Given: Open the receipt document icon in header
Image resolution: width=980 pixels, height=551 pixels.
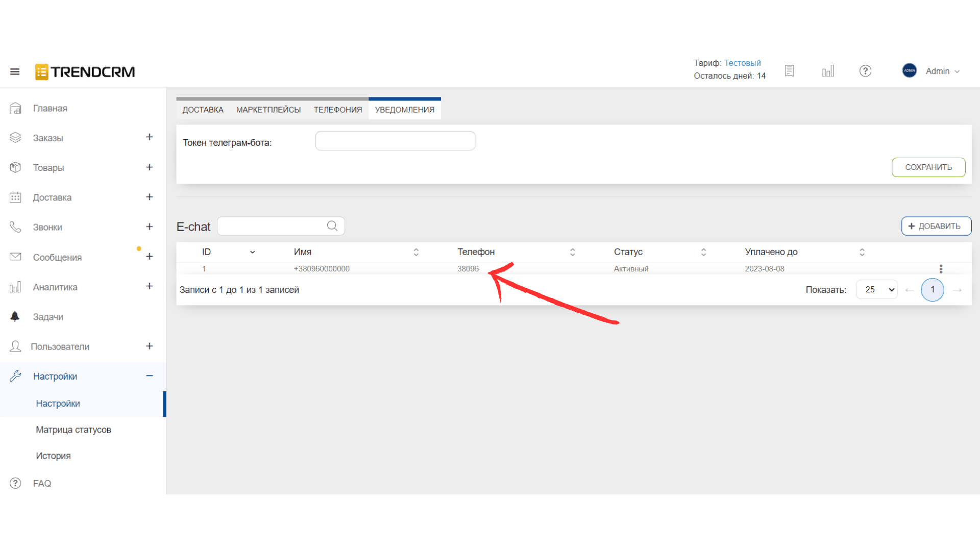Looking at the screenshot, I should pyautogui.click(x=790, y=71).
